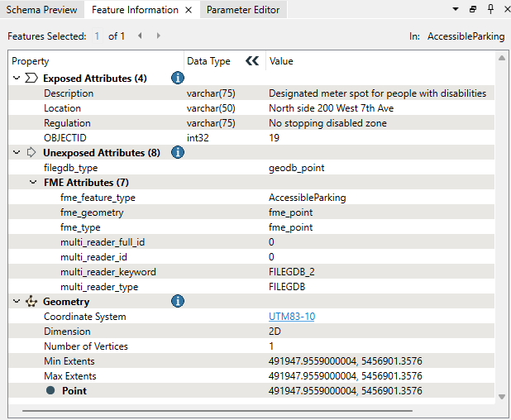The image size is (511, 420).
Task: Select the Point geometry row label
Action: click(74, 391)
